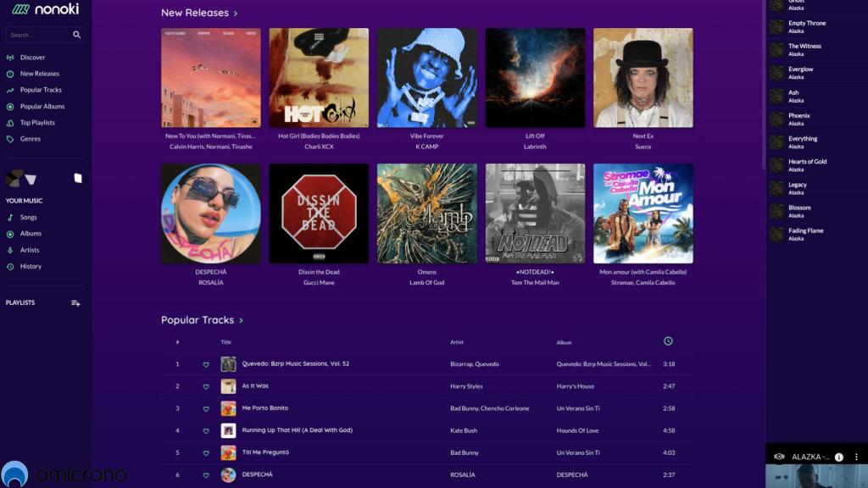Add a new playlist with plus icon

coord(75,302)
